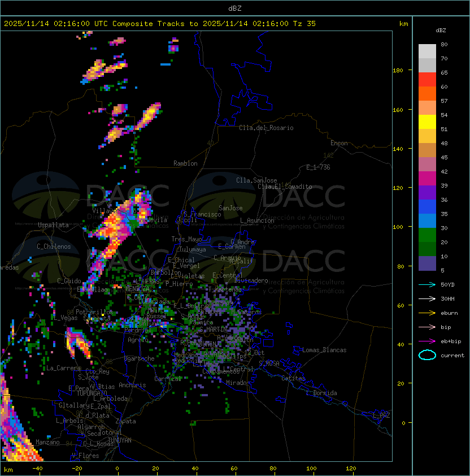Click the Encon map label
470x476 pixels.
click(x=339, y=143)
